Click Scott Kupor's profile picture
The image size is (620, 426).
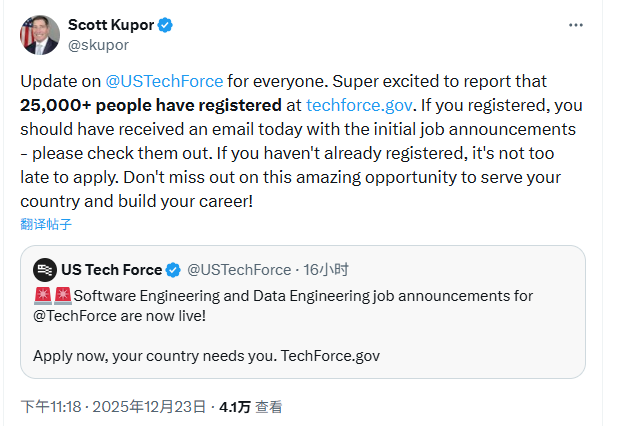point(40,34)
